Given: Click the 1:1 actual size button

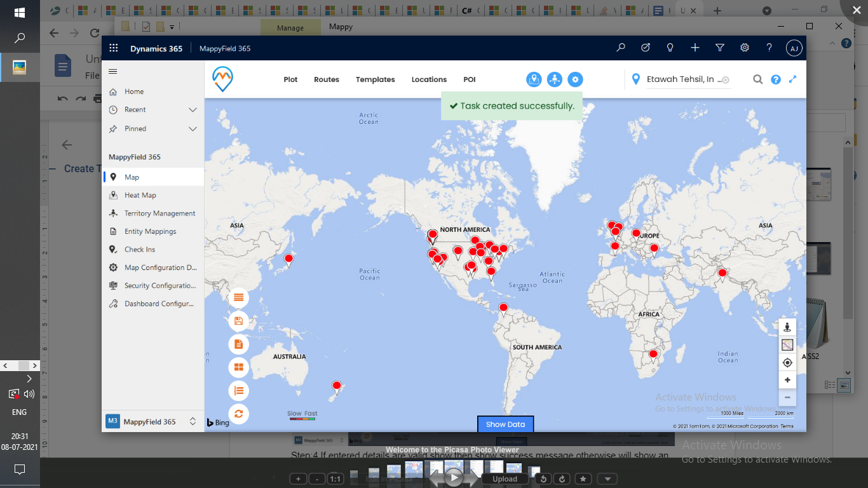Looking at the screenshot, I should [336, 478].
